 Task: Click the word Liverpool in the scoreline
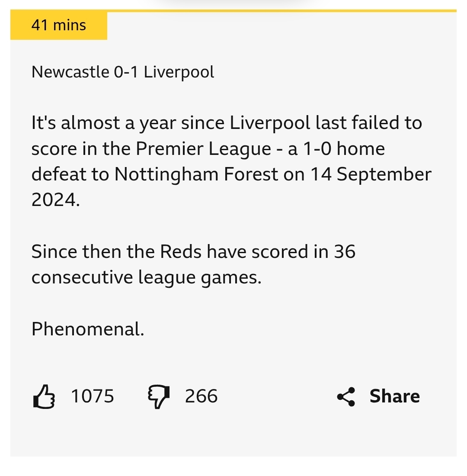coord(179,72)
